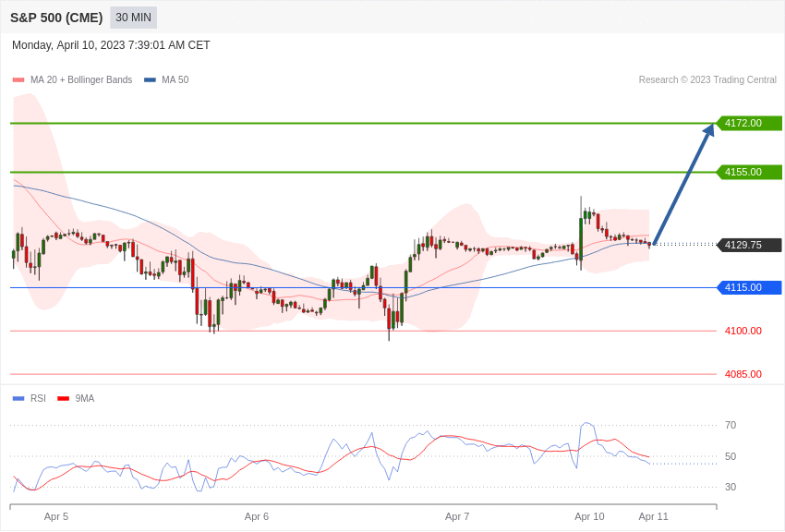Click the RSI legend swatch
The image size is (785, 532).
point(18,399)
